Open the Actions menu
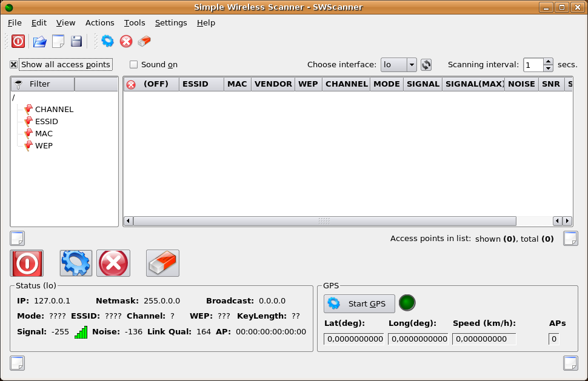 (100, 23)
